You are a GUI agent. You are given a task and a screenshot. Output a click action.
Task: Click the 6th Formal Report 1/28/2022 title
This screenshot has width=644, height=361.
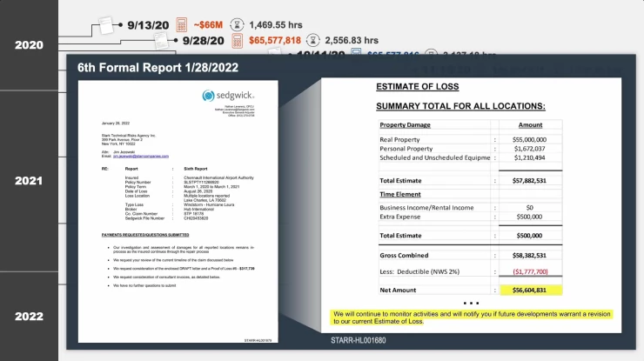point(158,67)
